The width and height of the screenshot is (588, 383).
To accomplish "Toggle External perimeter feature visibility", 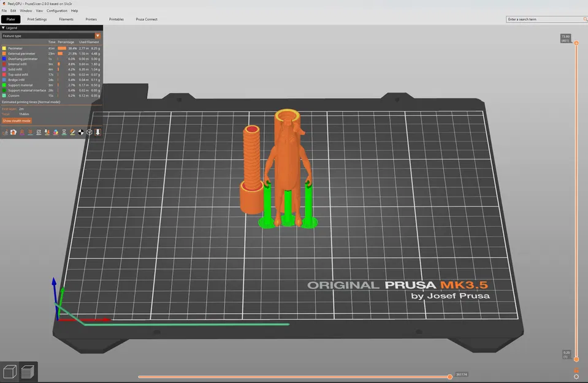I will click(51, 53).
